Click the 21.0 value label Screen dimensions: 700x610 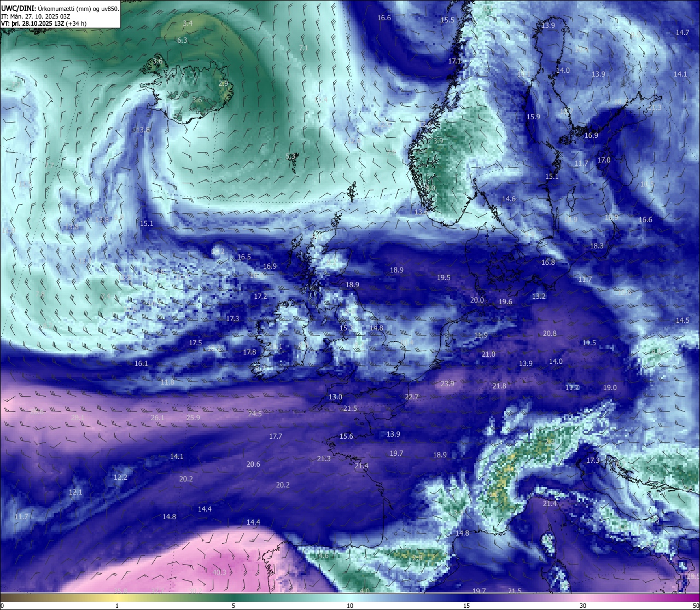pos(488,354)
